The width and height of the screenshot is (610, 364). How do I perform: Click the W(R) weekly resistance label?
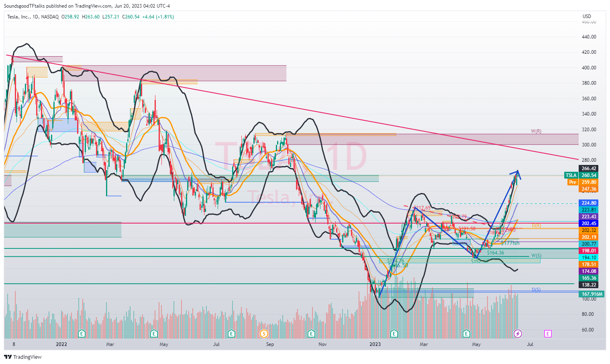(x=536, y=131)
